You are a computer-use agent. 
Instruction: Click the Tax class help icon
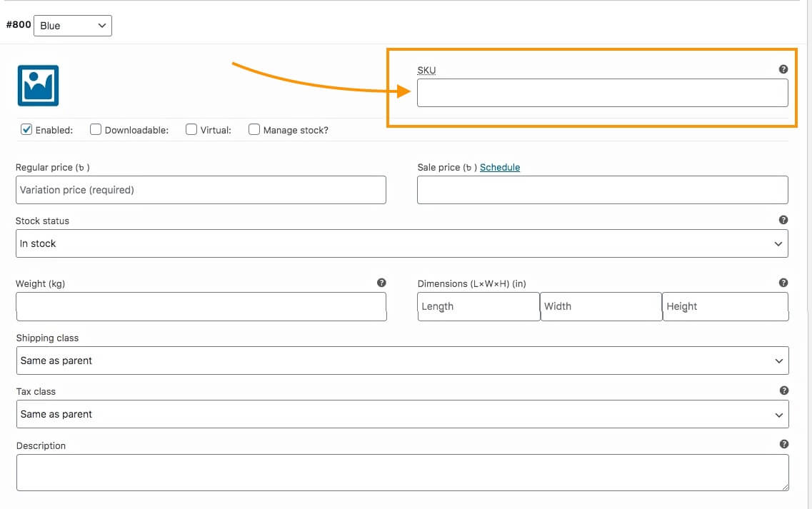tap(784, 390)
